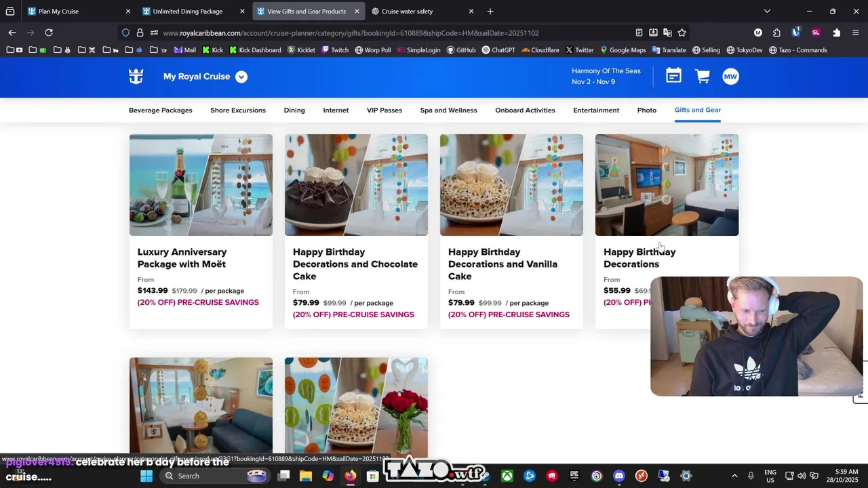This screenshot has height=488, width=868.
Task: Open the Onboard Activities category
Action: click(x=525, y=110)
